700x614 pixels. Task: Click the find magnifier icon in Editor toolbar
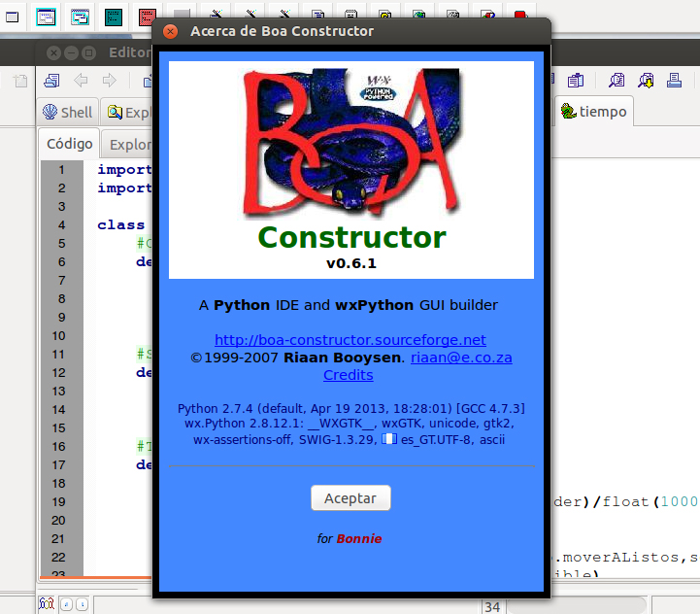(x=617, y=81)
